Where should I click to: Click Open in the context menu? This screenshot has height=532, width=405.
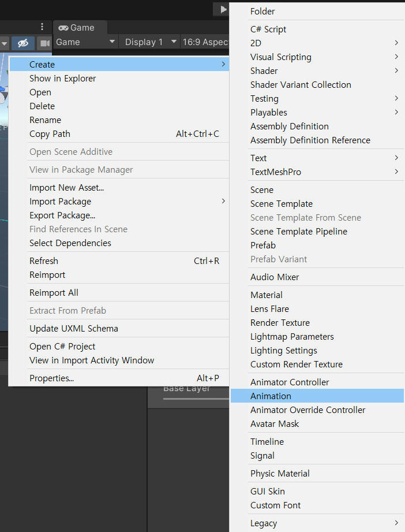pyautogui.click(x=119, y=92)
